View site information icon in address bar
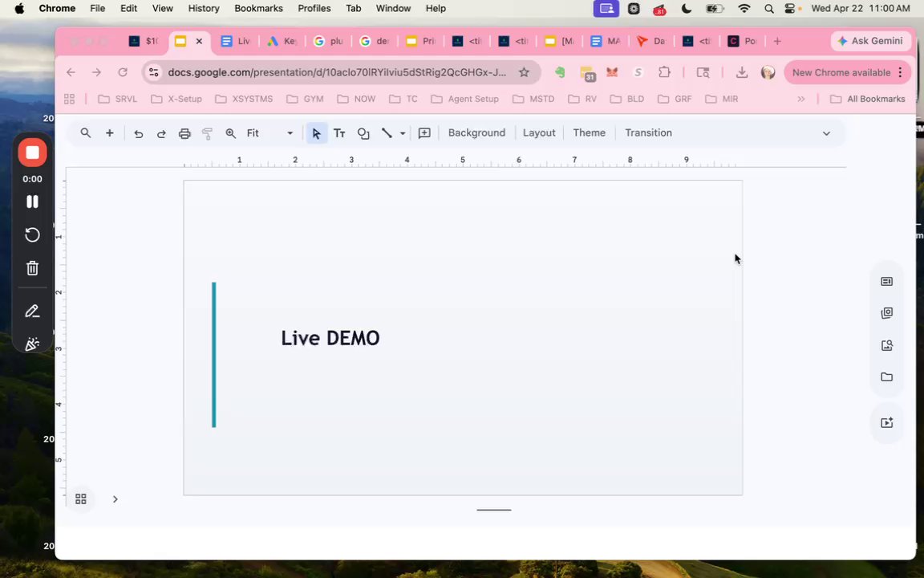 click(154, 72)
